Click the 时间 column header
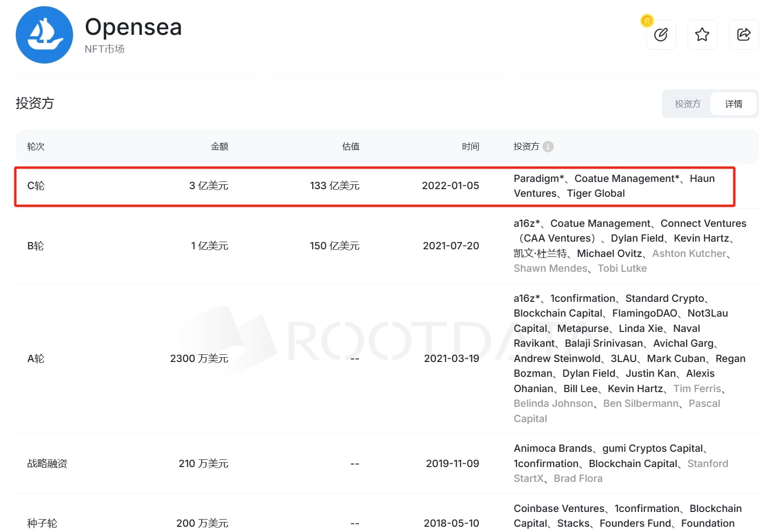762x532 pixels. [x=470, y=147]
